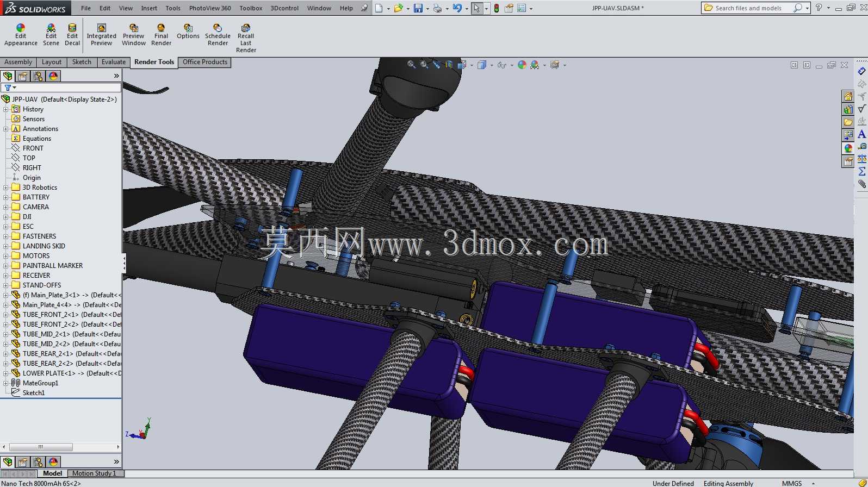Click the paperclip icon on right toolbar
This screenshot has width=868, height=487.
[x=861, y=184]
